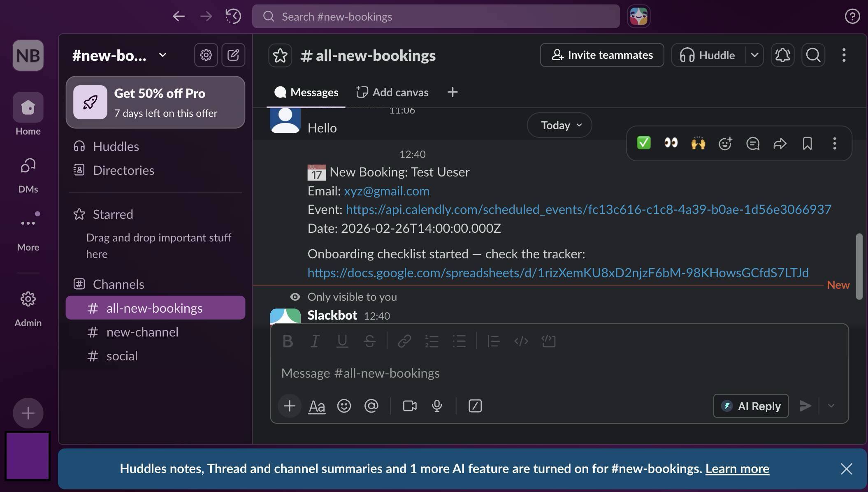Open the Add canvas tab
The width and height of the screenshot is (868, 492).
[x=392, y=92]
